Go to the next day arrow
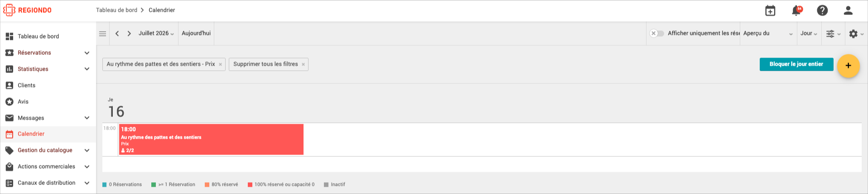 coord(129,34)
